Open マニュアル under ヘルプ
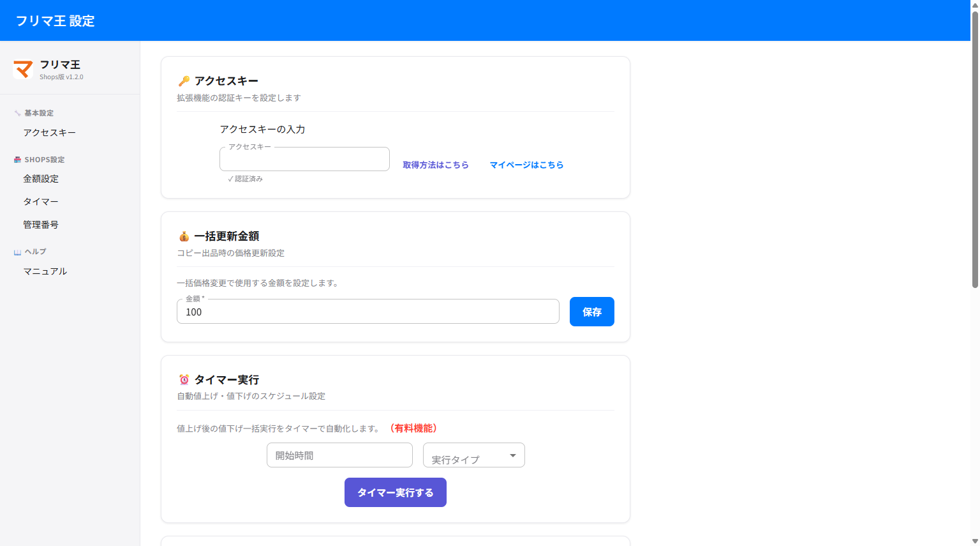 pyautogui.click(x=45, y=271)
